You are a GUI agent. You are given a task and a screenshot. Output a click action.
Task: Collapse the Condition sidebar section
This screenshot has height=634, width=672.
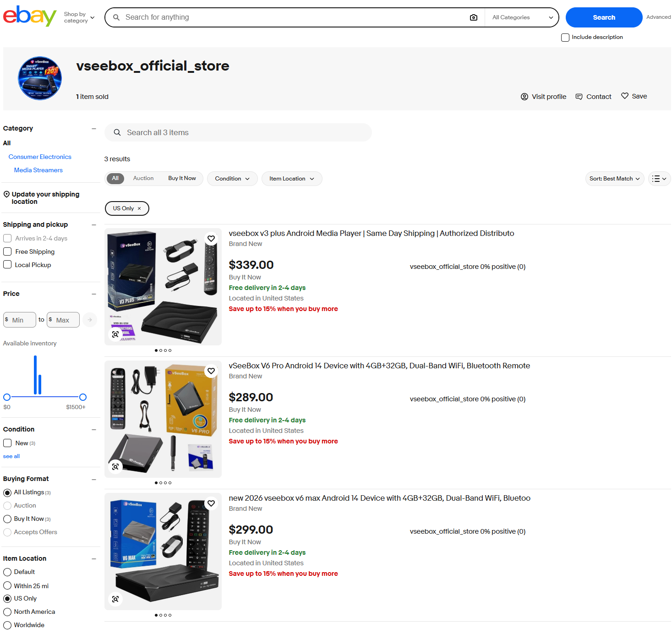tap(94, 430)
